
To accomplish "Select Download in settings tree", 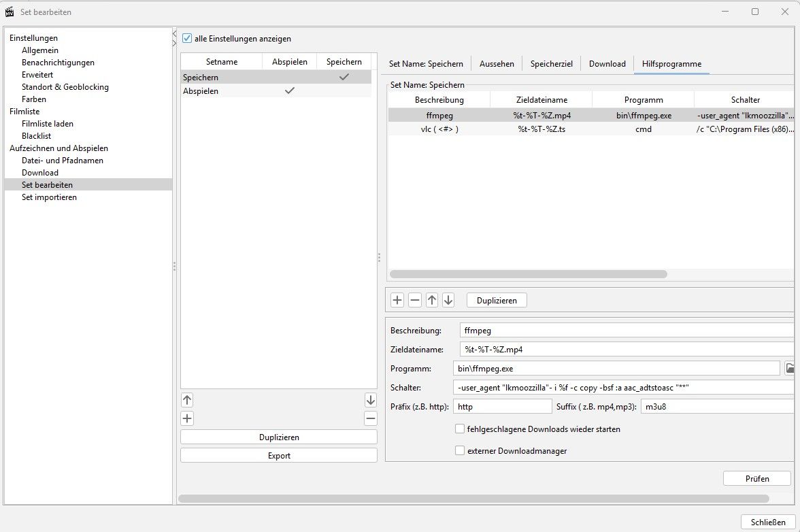I will coord(39,172).
